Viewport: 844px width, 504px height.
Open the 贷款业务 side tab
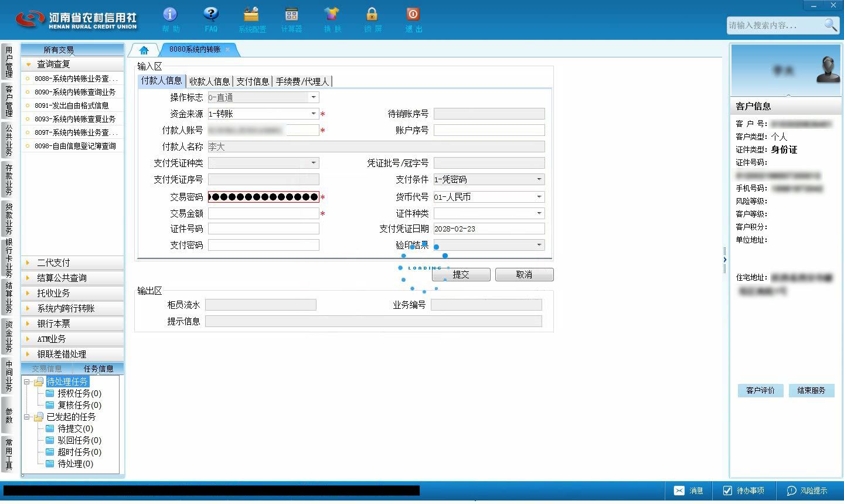(9, 218)
